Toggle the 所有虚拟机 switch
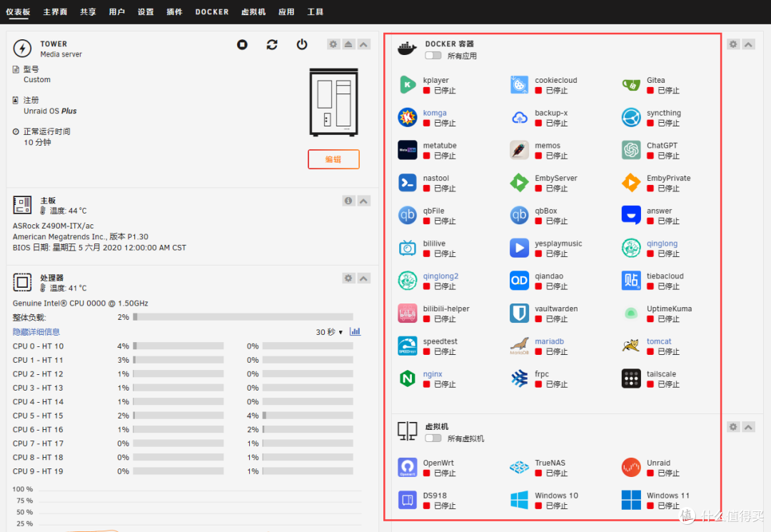Viewport: 771px width, 532px height. (x=433, y=438)
